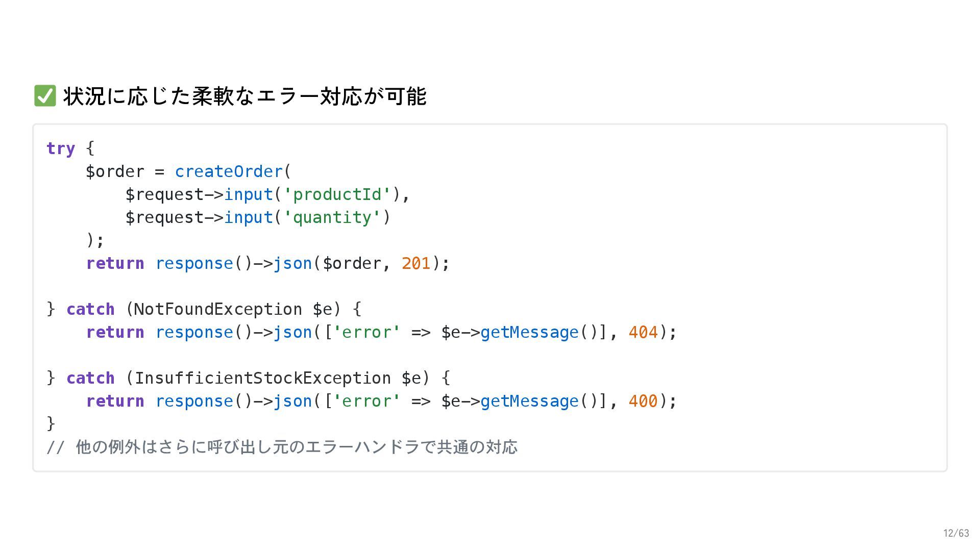Click the 'productId' string literal

(x=337, y=194)
